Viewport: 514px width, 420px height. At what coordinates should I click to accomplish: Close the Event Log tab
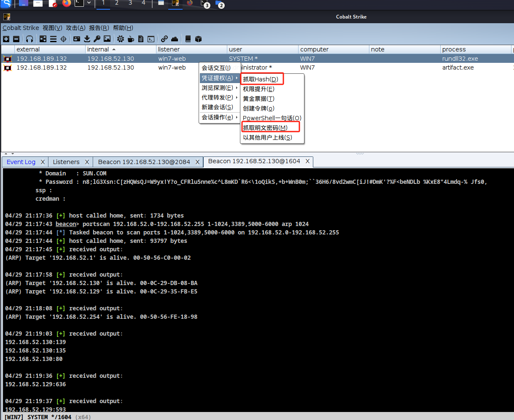click(x=43, y=162)
